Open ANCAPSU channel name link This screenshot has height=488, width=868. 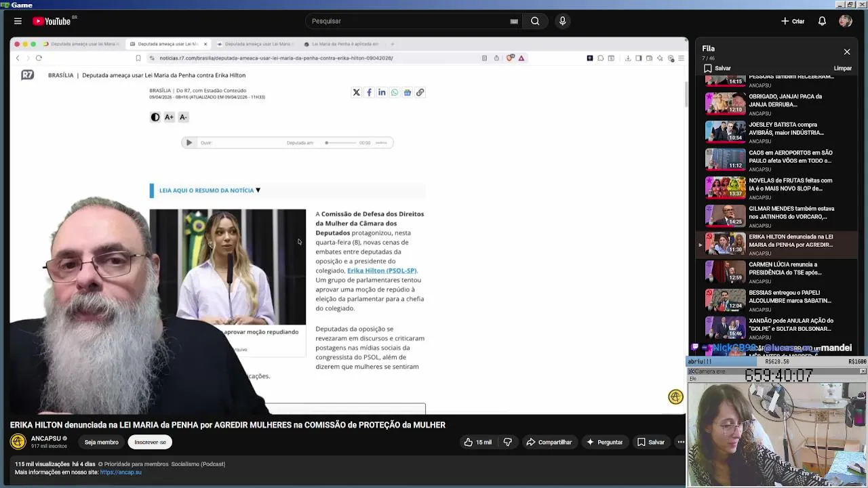(46, 439)
